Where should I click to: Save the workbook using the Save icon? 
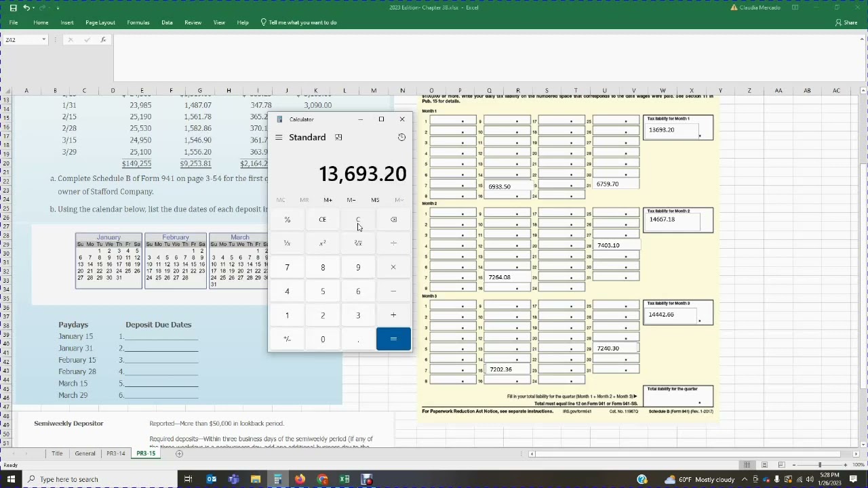tap(13, 7)
